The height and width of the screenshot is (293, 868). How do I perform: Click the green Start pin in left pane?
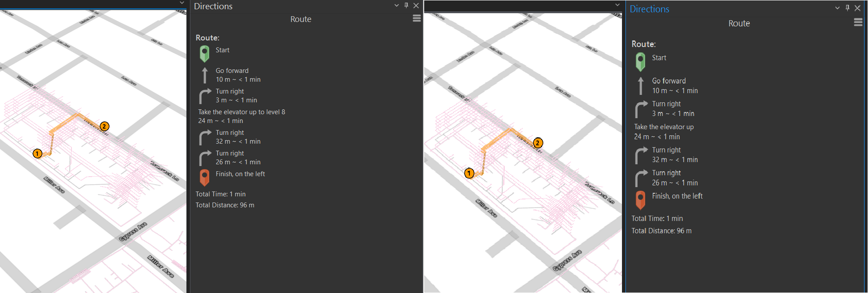[x=204, y=54]
